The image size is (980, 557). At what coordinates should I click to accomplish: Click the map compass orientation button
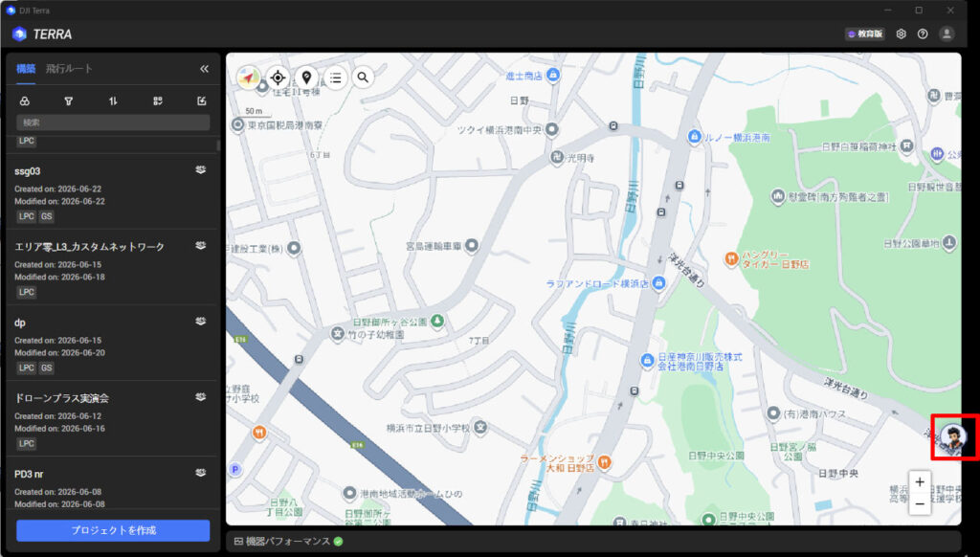point(249,78)
